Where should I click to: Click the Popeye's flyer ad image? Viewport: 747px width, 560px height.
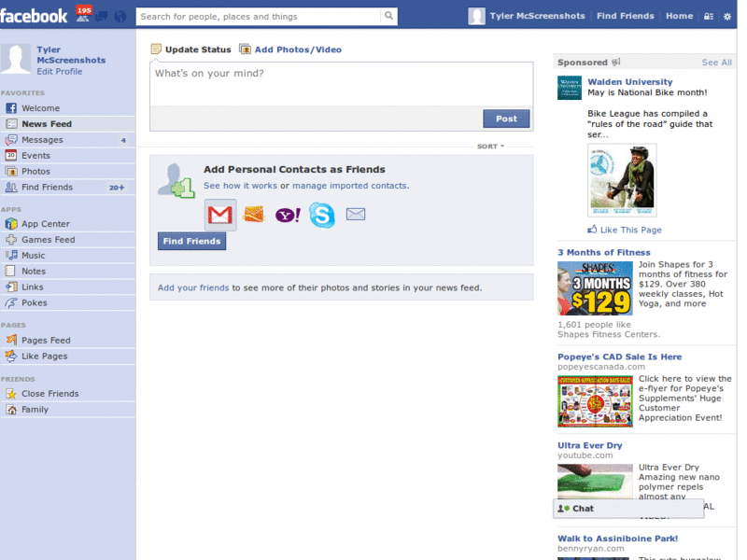(x=595, y=401)
